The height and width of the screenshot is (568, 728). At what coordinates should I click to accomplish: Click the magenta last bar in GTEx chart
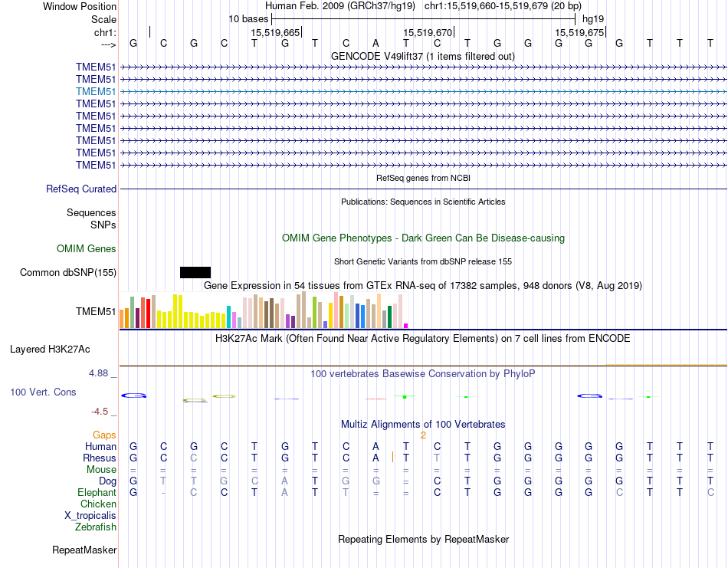(x=406, y=326)
